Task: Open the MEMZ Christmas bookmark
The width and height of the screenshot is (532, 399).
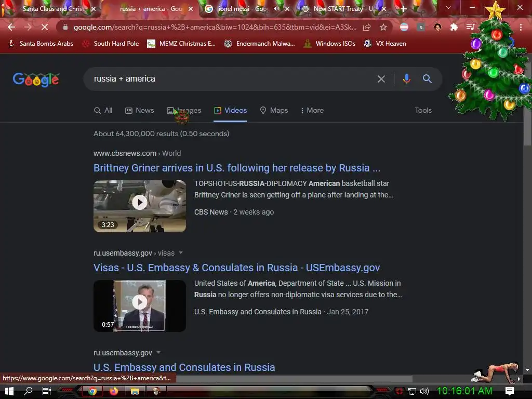Action: (181, 44)
